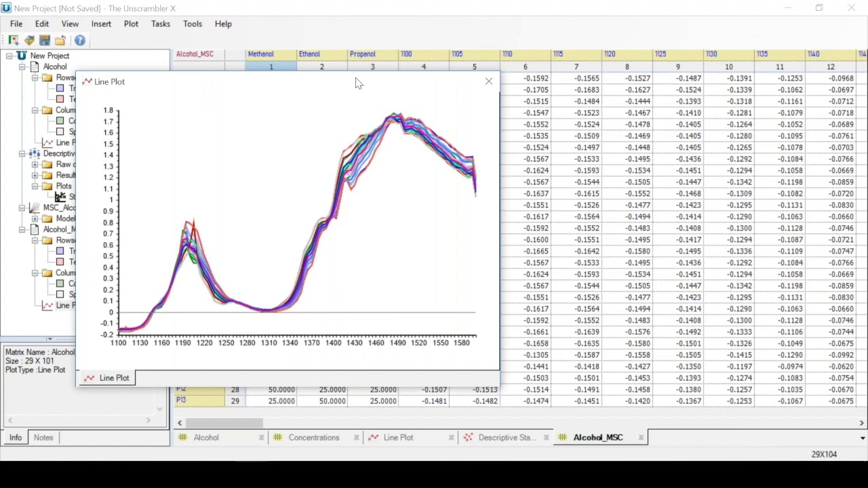Select the white column-set icon under Alcohol
The width and height of the screenshot is (868, 488).
coord(60,131)
